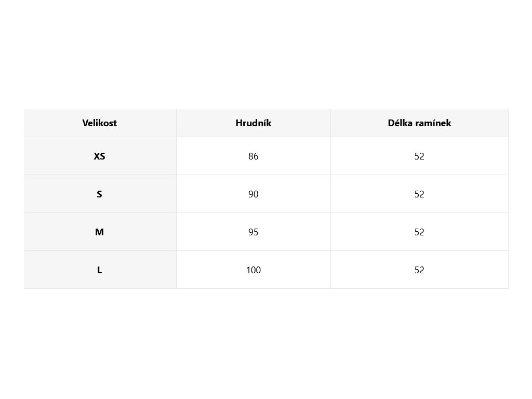This screenshot has width=532, height=399.
Task: Select chest value 90 for S
Action: [x=253, y=194]
